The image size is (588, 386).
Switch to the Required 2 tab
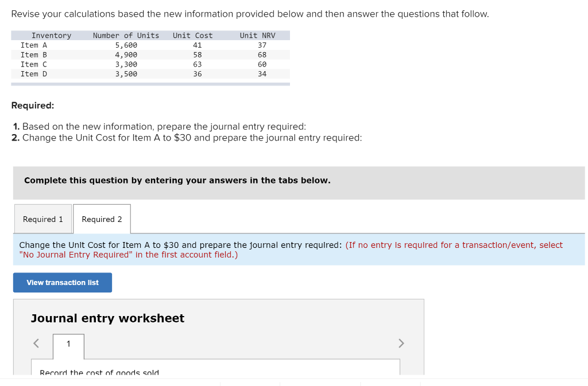point(102,219)
